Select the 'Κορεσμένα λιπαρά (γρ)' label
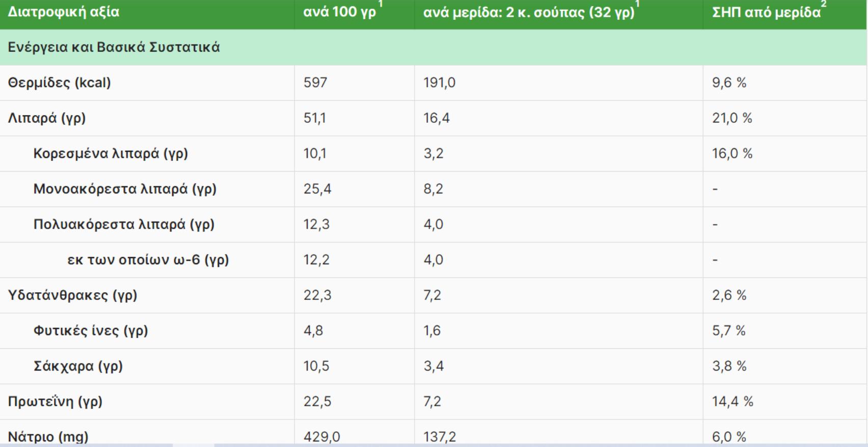The image size is (868, 447). point(111,153)
